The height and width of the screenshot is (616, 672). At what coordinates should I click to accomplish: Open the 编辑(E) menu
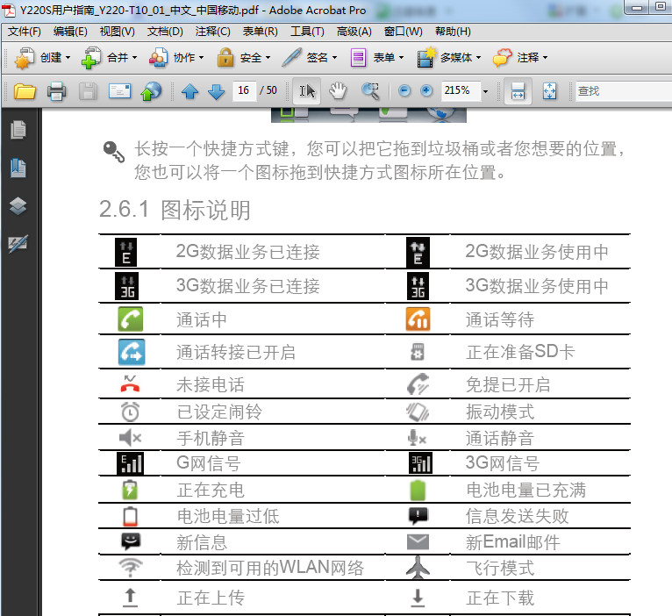coord(70,32)
